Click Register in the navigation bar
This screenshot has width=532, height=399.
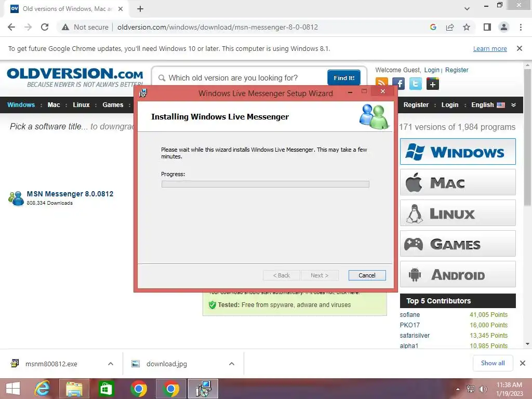(x=416, y=105)
